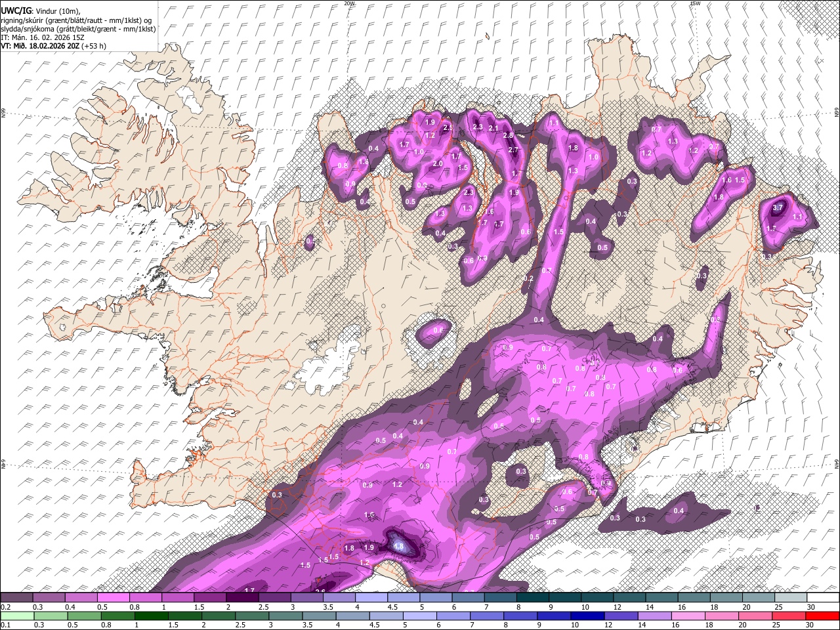Viewport: 840px width, 630px height.
Task: Pick the light lavender 4 swatch in the top legend row
Action: pyautogui.click(x=371, y=598)
